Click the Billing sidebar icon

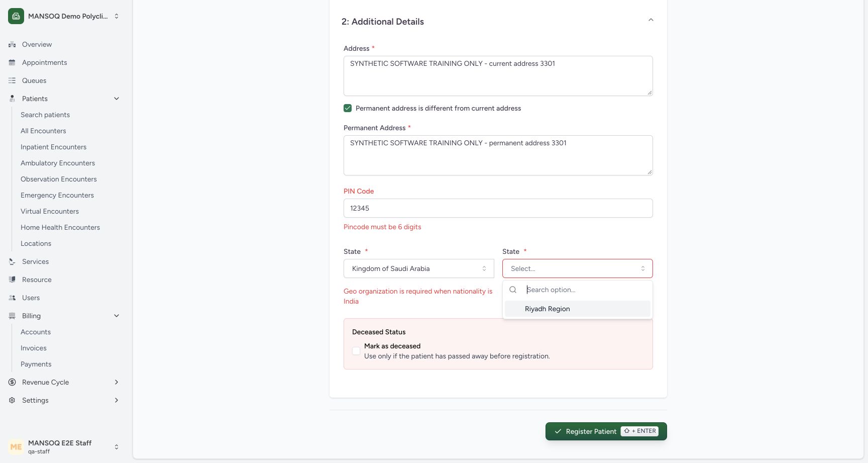coord(12,316)
